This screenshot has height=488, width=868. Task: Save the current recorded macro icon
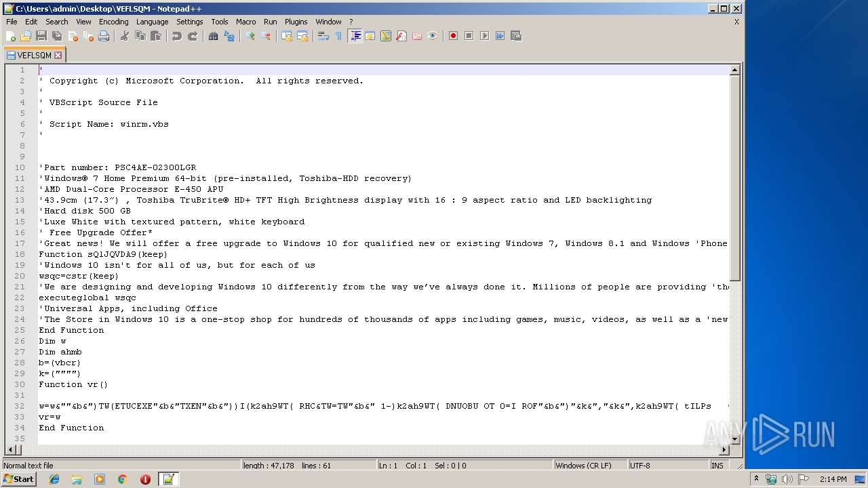coord(516,36)
